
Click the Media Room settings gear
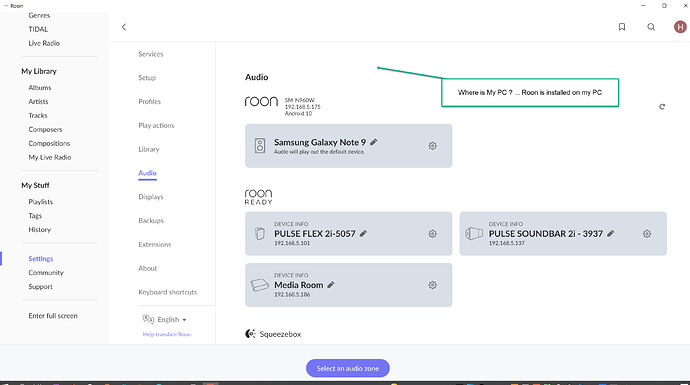tap(433, 285)
